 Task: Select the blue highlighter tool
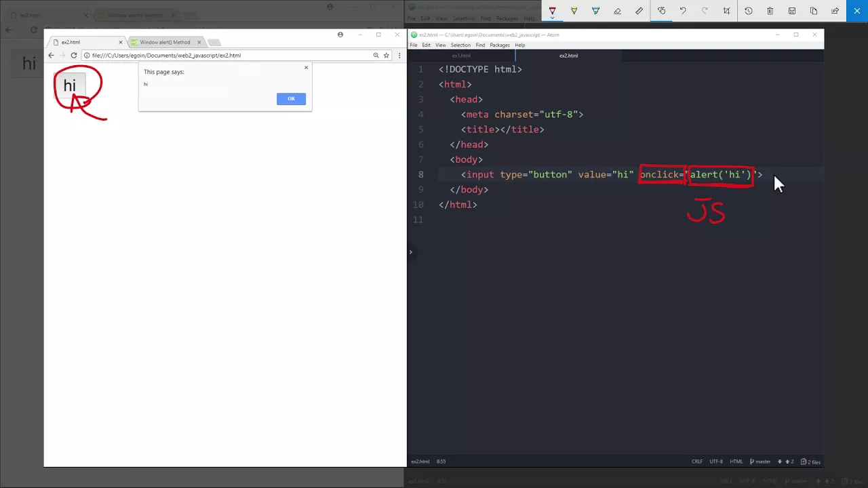(x=595, y=11)
